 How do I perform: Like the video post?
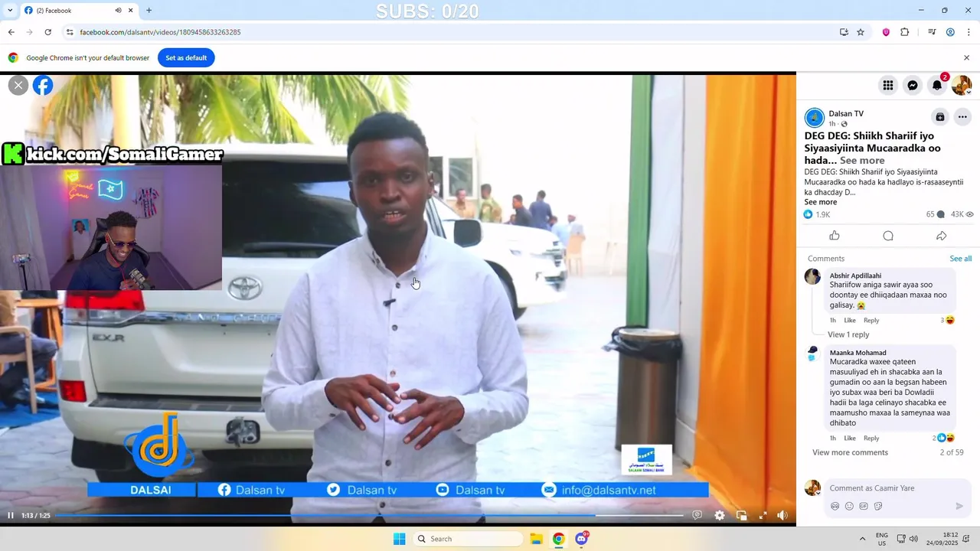pos(835,236)
